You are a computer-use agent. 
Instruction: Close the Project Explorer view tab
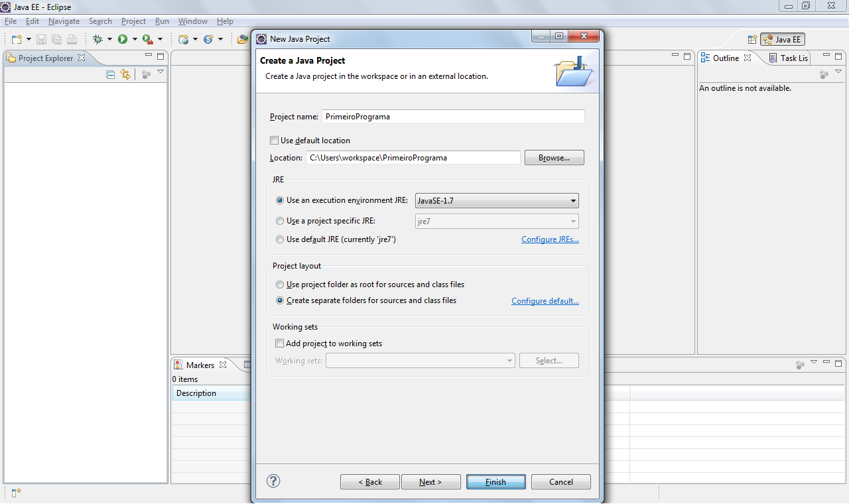(82, 58)
